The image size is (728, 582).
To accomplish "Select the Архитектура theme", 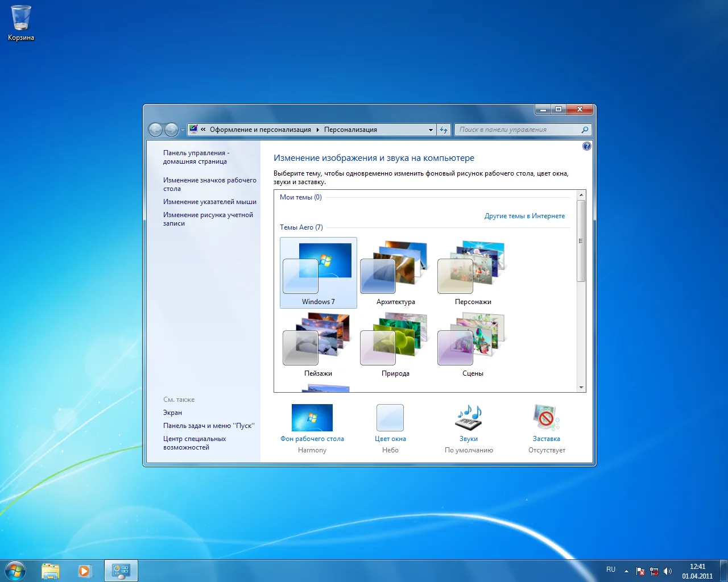I will tap(396, 273).
